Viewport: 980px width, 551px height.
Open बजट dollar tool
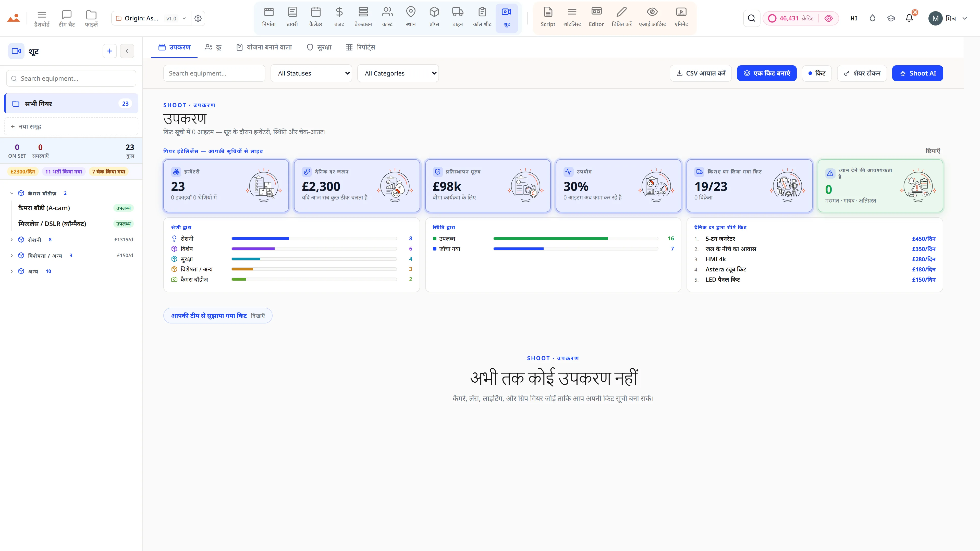click(x=339, y=18)
